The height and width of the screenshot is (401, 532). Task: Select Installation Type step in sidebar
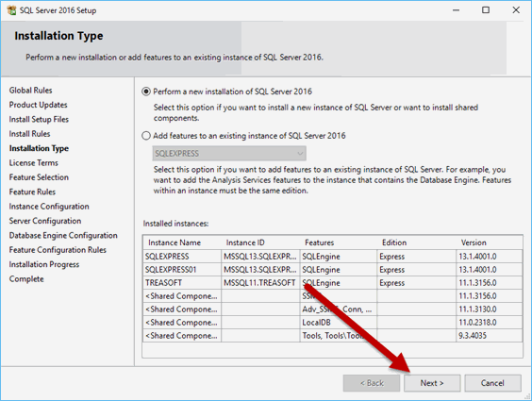pyautogui.click(x=39, y=148)
